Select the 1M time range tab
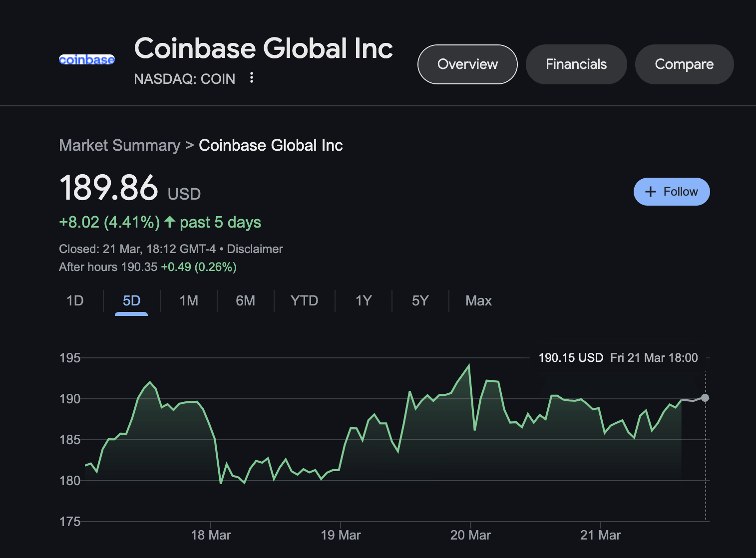The width and height of the screenshot is (756, 558). [188, 300]
